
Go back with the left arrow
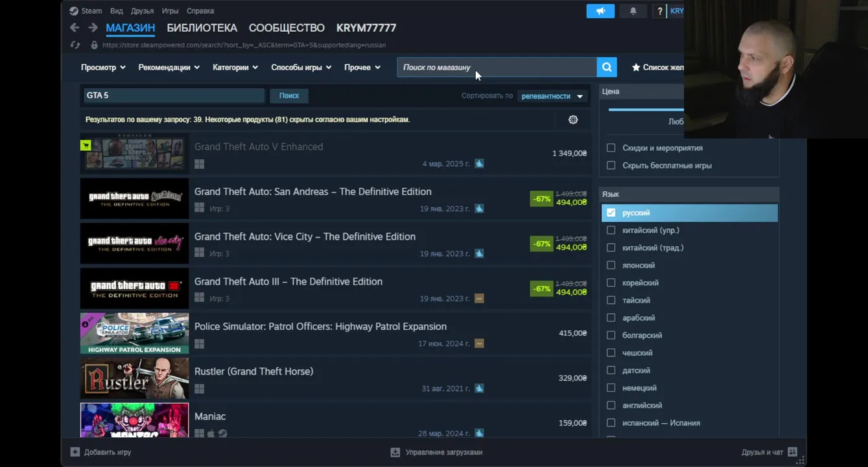point(75,28)
